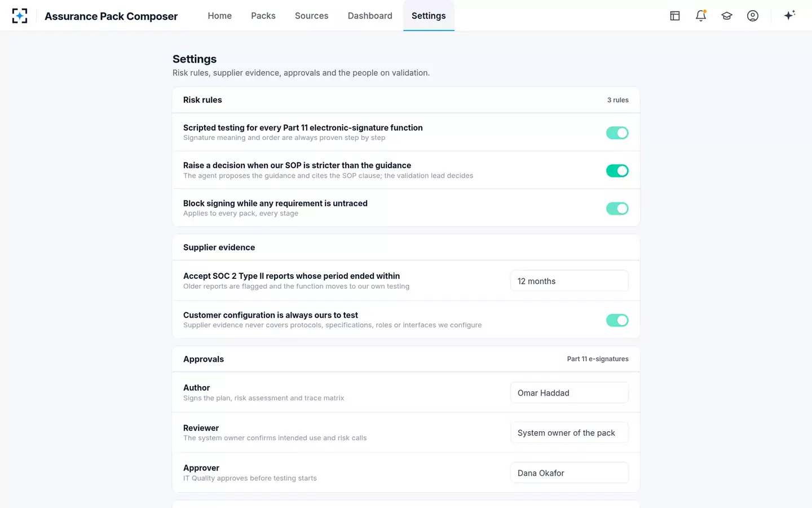Launch the sparkle AI assistant icon

pyautogui.click(x=789, y=15)
